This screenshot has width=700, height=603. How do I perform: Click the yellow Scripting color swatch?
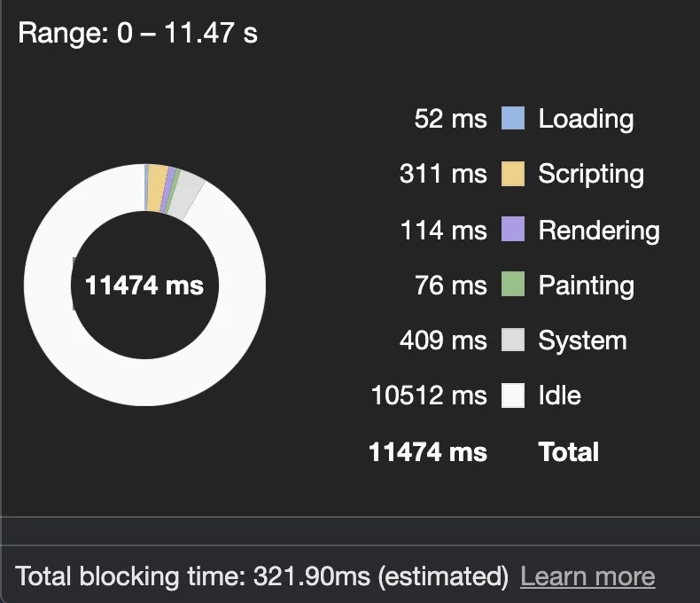tap(513, 174)
